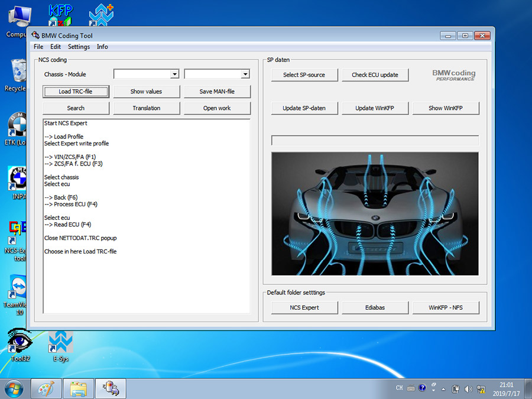Open NCS Expert default folder setting
The width and height of the screenshot is (532, 399).
tap(304, 307)
